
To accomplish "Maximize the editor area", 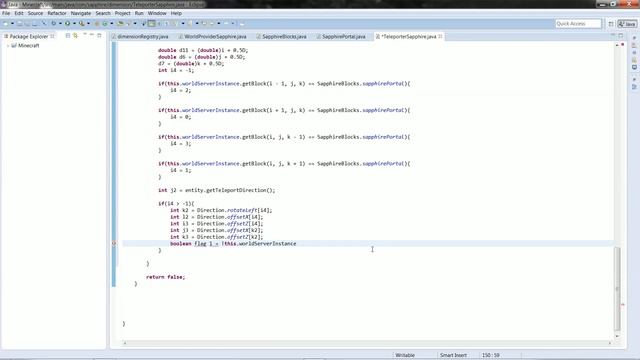I will (620, 36).
